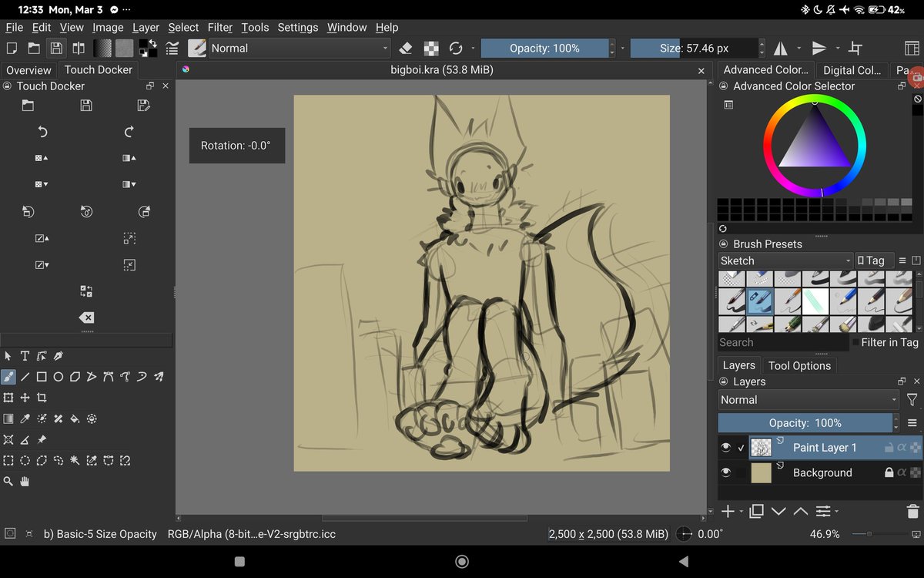Expand add layer options arrow
This screenshot has width=924, height=578.
742,512
